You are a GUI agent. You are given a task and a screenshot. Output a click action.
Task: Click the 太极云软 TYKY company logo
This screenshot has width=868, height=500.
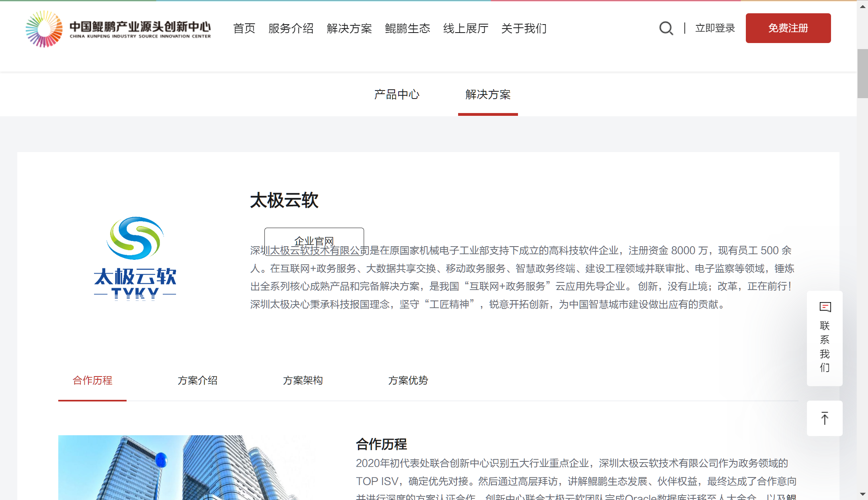tap(135, 258)
